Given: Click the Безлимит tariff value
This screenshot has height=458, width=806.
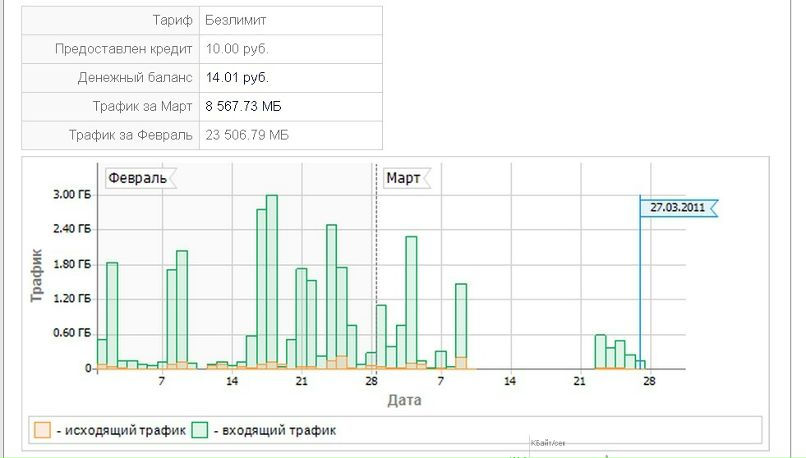Looking at the screenshot, I should (x=236, y=20).
